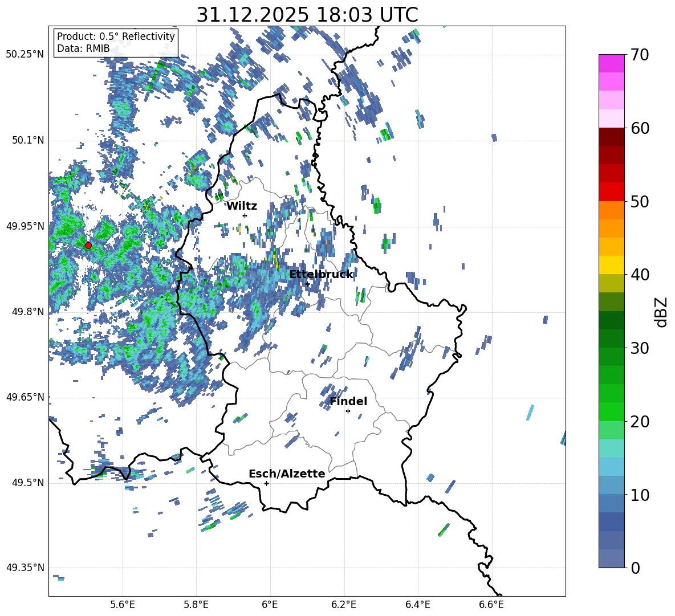Click the 49.8°N latitude label
Image resolution: width=675 pixels, height=616 pixels.
(x=27, y=312)
